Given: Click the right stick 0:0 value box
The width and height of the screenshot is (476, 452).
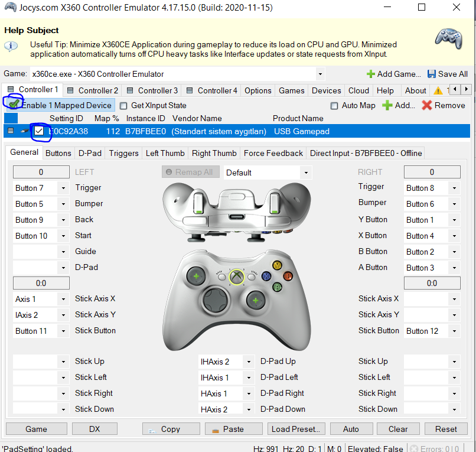Looking at the screenshot, I should [x=432, y=283].
